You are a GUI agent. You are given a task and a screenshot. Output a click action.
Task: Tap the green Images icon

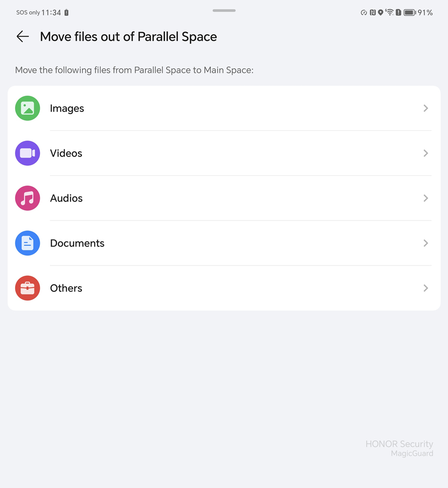click(28, 108)
